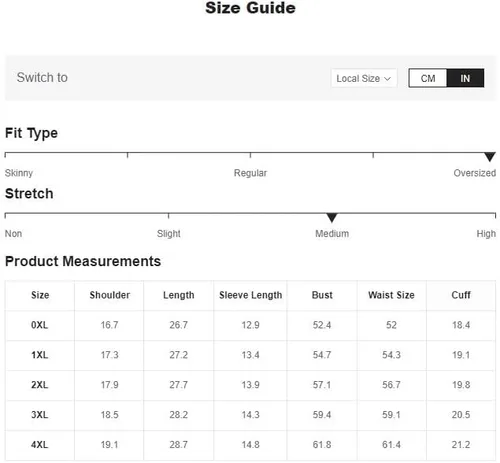The image size is (500, 463).
Task: Click the Slight stretch label
Action: pyautogui.click(x=169, y=234)
